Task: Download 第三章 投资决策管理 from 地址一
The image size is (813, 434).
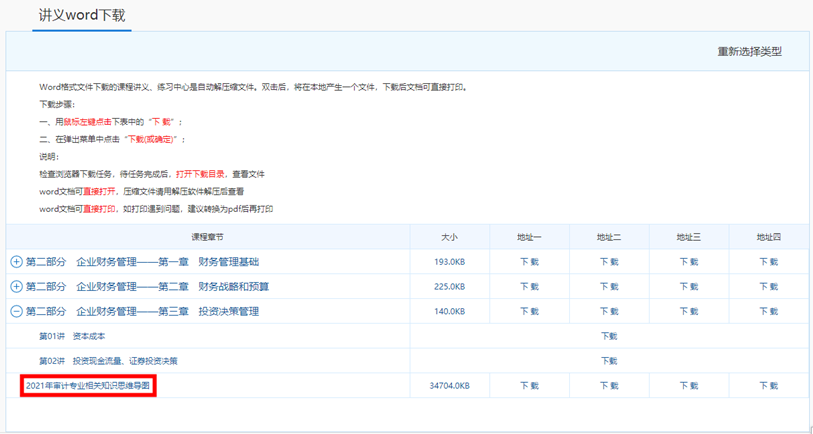Action: tap(529, 312)
